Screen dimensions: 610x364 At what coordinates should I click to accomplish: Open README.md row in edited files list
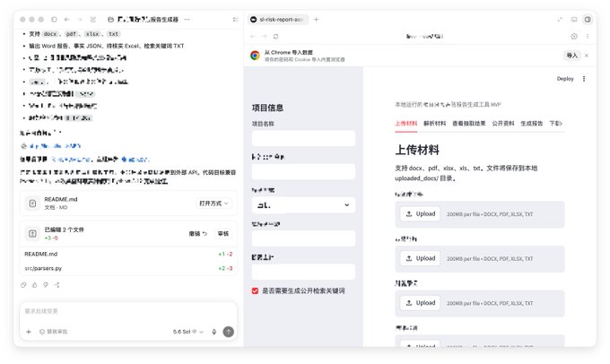tap(128, 254)
